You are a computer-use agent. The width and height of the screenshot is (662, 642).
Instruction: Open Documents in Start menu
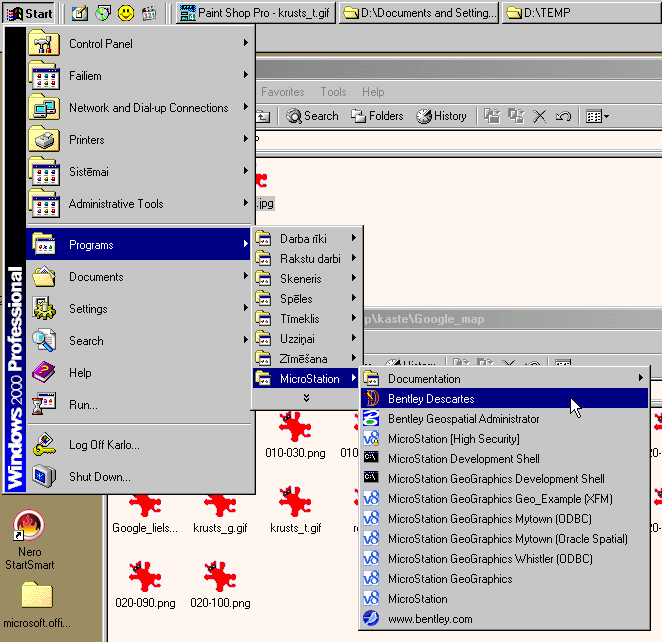click(x=139, y=276)
